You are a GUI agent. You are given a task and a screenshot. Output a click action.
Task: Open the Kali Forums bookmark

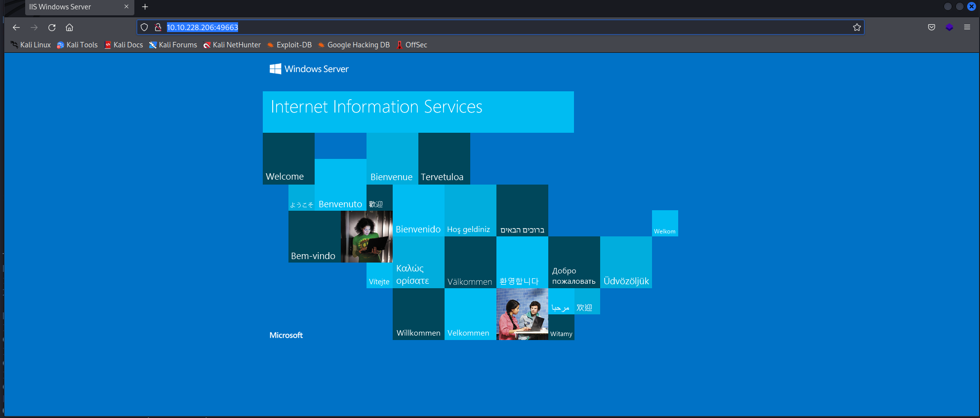pos(173,45)
